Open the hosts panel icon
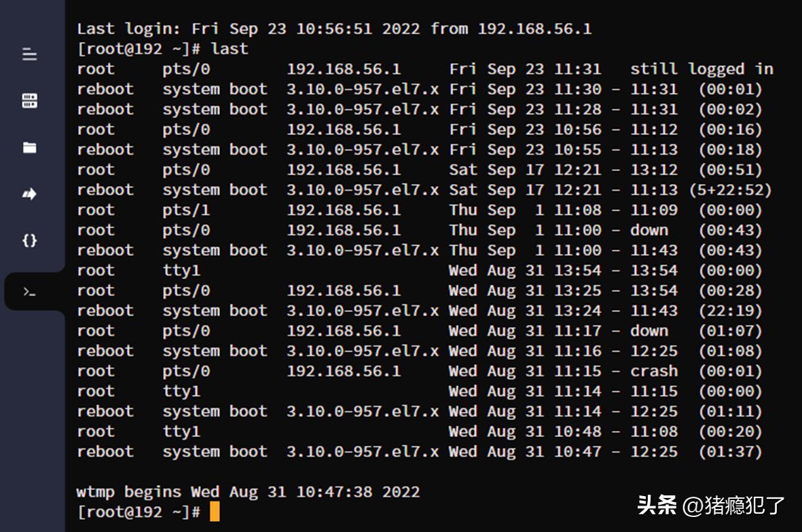This screenshot has width=802, height=532. click(x=29, y=100)
